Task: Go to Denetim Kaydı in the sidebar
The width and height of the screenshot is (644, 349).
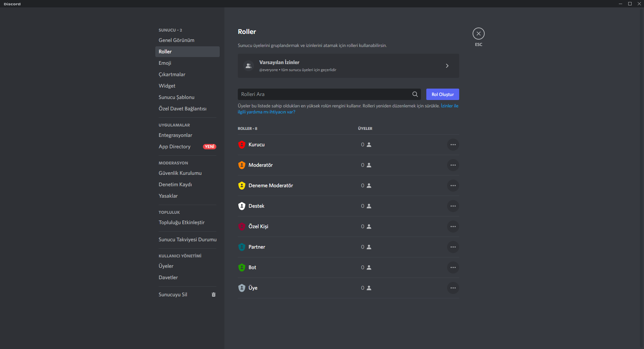Action: pos(175,185)
